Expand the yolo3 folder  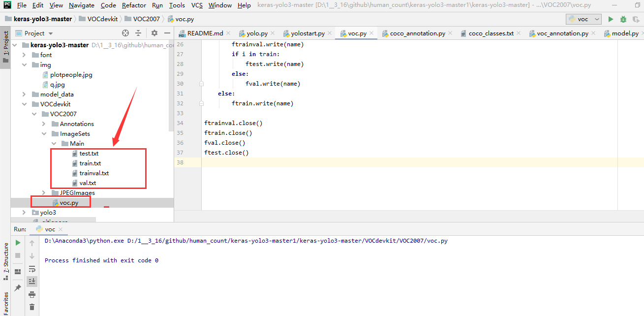[24, 212]
